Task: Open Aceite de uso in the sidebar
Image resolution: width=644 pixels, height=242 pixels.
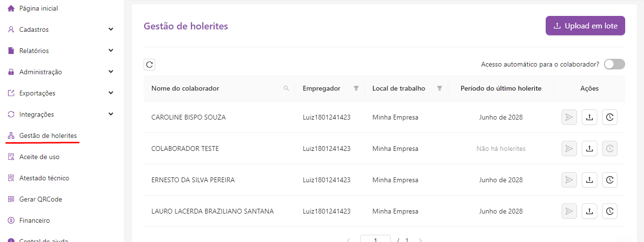Action: [x=39, y=157]
